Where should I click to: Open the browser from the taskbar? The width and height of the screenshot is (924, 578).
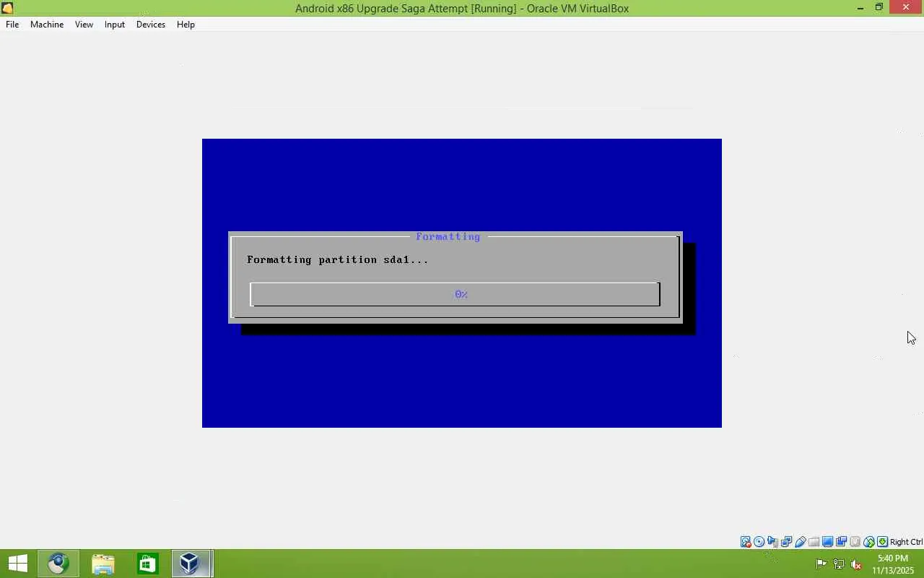tap(58, 564)
